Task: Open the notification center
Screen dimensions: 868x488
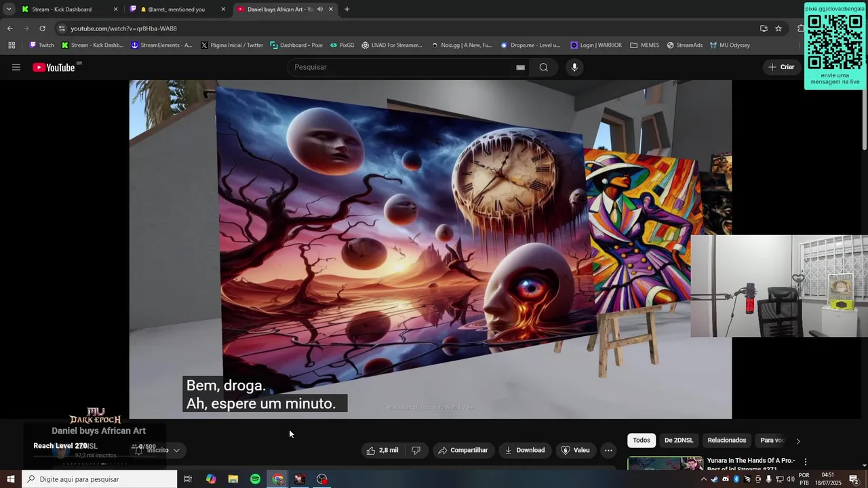Action: (x=854, y=479)
